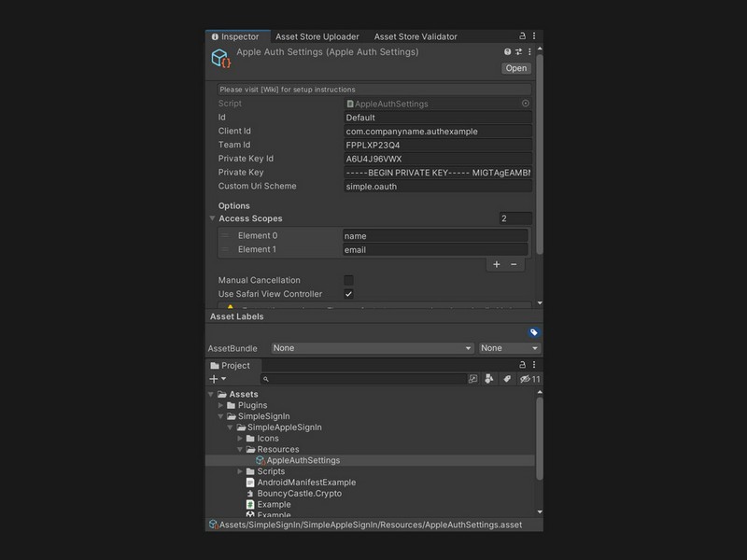Image resolution: width=747 pixels, height=560 pixels.
Task: Edit the Access Scopes size field
Action: (515, 218)
